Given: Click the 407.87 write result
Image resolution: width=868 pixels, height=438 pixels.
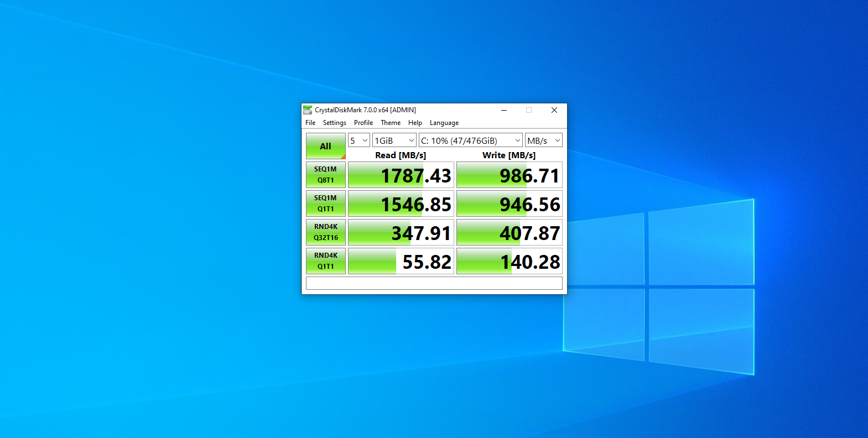Looking at the screenshot, I should [x=510, y=232].
